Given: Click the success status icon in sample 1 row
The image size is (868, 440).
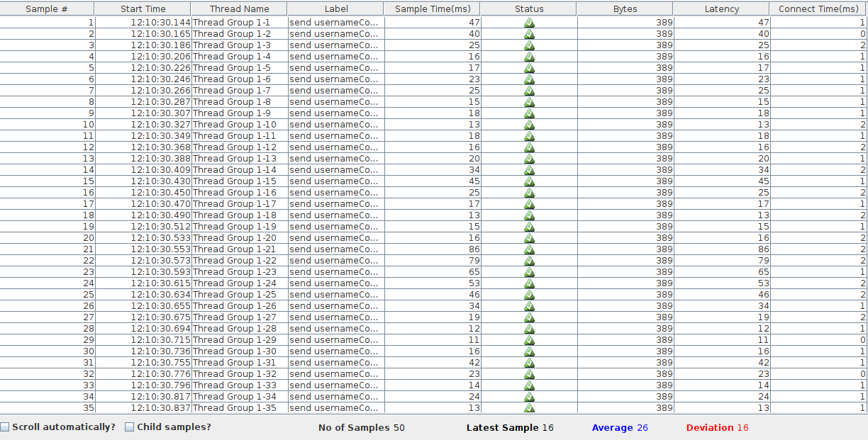Looking at the screenshot, I should click(x=529, y=23).
